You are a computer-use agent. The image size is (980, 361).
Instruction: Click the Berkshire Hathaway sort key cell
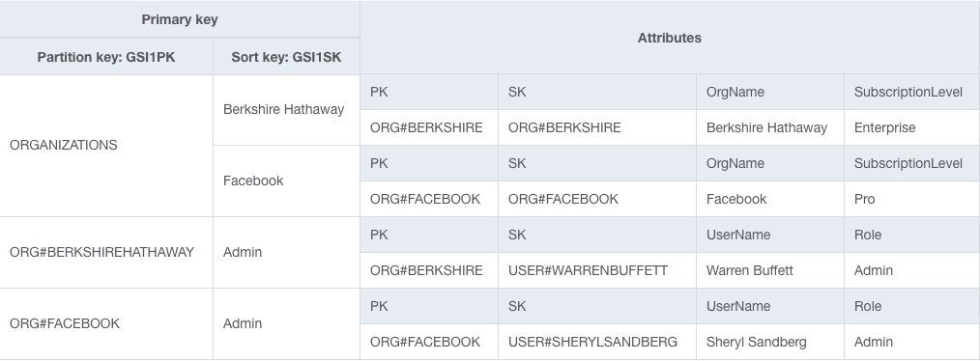(286, 110)
